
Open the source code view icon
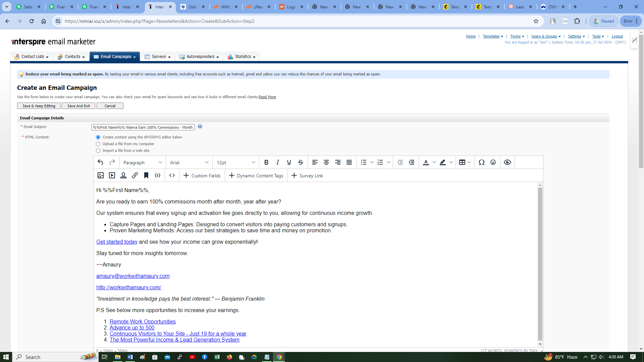click(172, 175)
